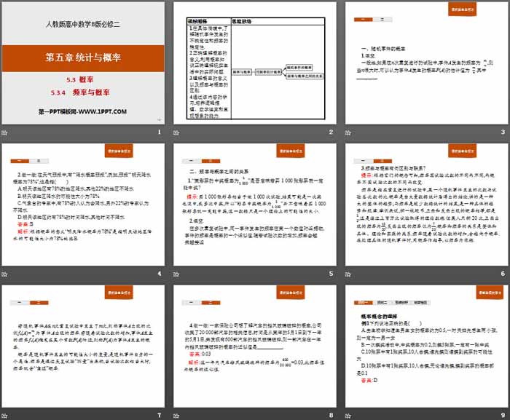The image size is (510, 420).
Task: Click the animation star icon under slide 4
Action: coord(6,274)
